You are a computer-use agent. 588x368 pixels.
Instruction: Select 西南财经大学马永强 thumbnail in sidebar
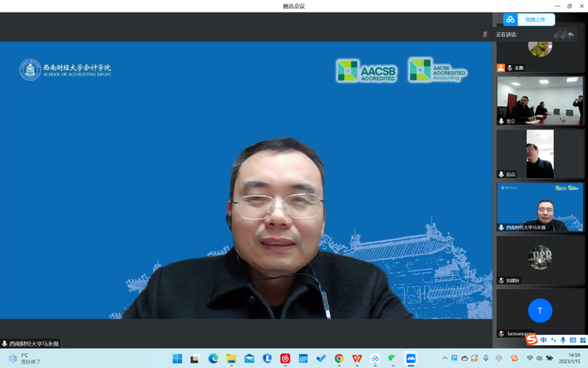click(x=540, y=207)
